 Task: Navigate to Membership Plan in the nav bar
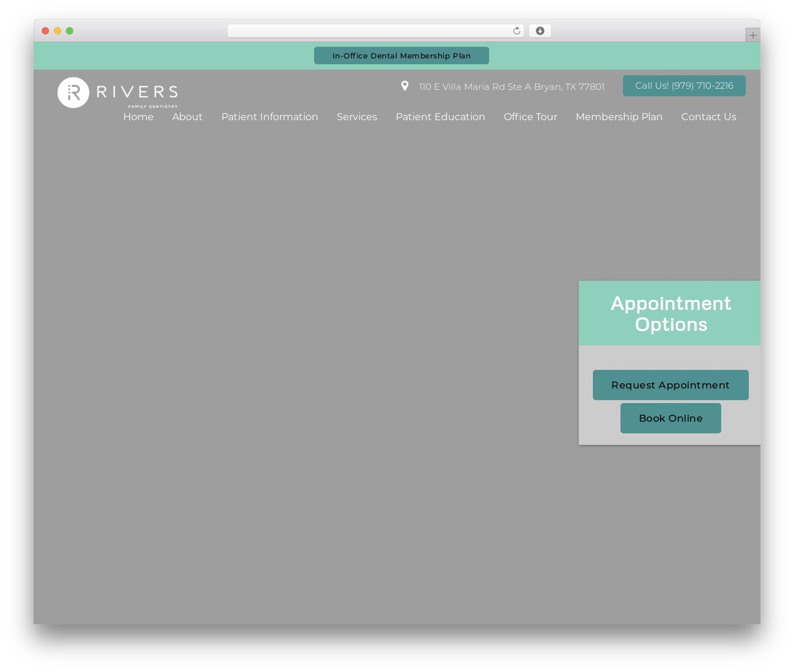[619, 117]
